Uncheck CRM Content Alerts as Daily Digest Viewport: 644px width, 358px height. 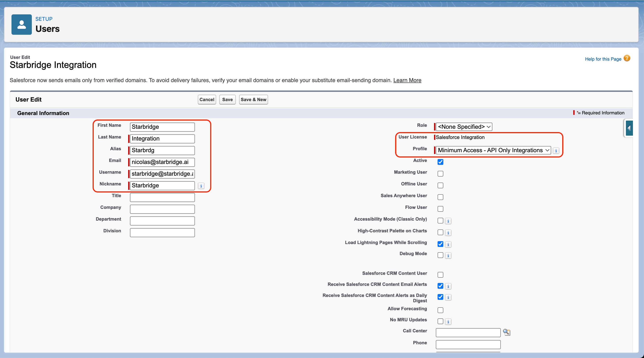[x=440, y=297]
